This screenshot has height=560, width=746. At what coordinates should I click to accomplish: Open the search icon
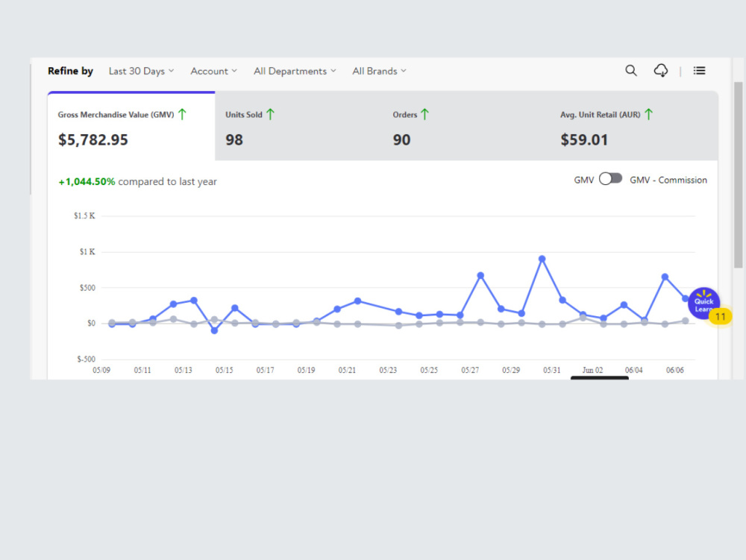pos(631,71)
